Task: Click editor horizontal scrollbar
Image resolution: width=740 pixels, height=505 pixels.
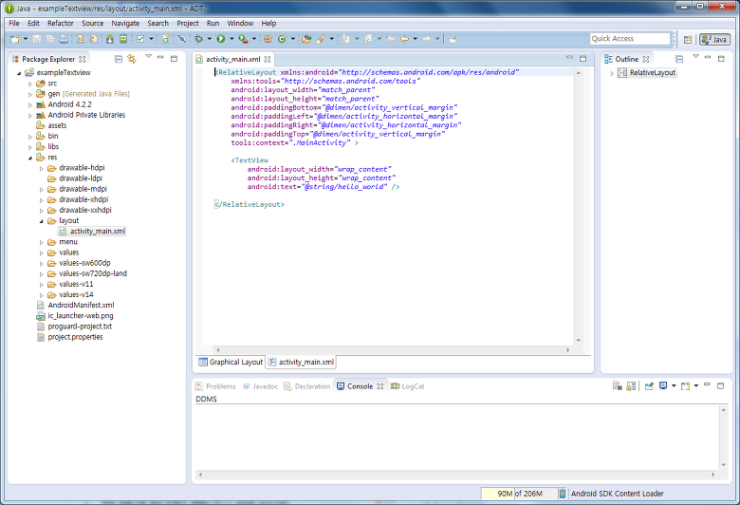Action: (x=392, y=350)
